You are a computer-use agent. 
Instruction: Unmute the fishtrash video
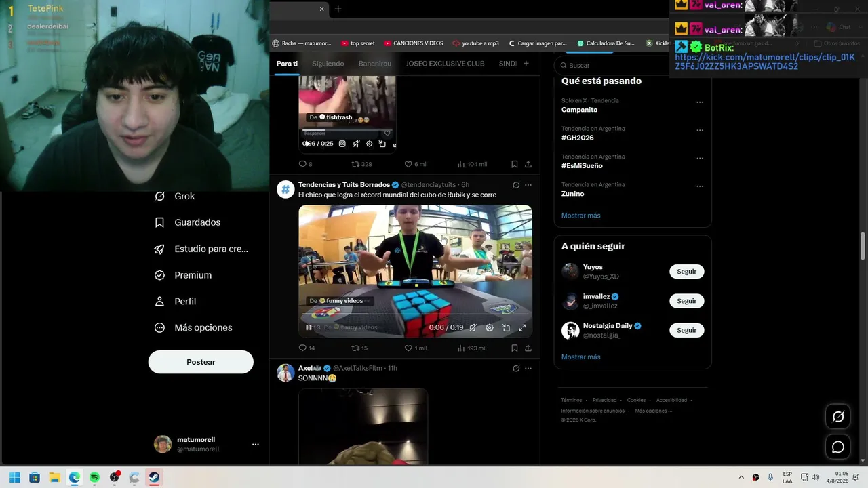tap(356, 144)
